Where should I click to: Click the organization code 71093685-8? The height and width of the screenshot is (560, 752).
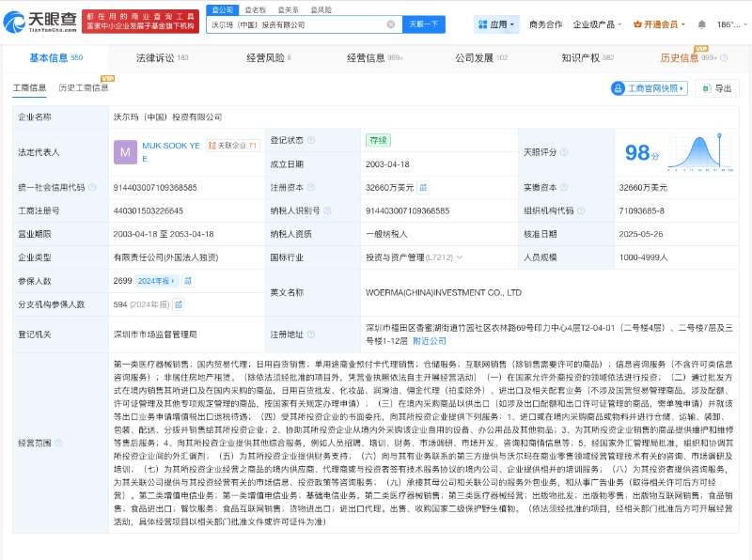[x=642, y=211]
